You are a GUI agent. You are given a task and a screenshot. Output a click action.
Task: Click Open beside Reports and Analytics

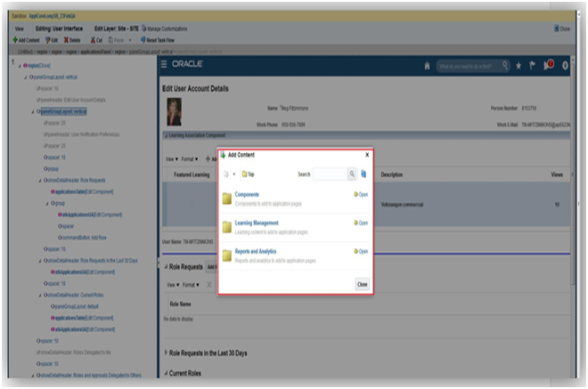[361, 251]
